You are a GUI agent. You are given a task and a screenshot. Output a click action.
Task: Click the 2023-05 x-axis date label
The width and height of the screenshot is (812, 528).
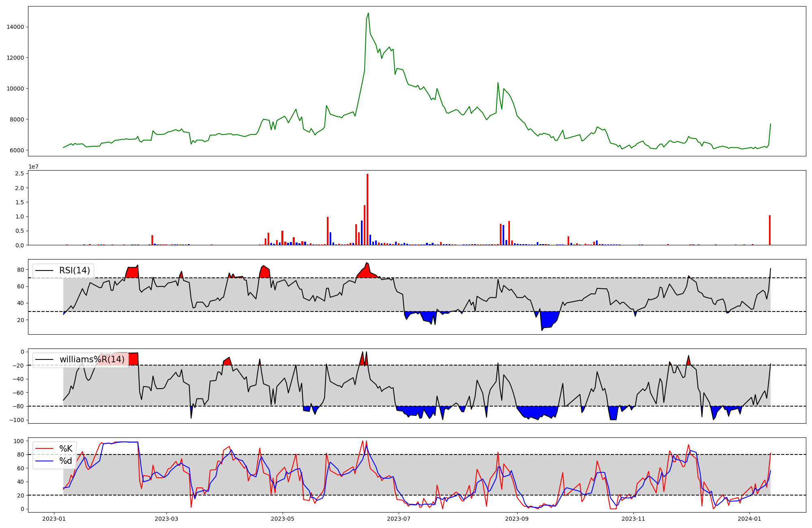283,519
